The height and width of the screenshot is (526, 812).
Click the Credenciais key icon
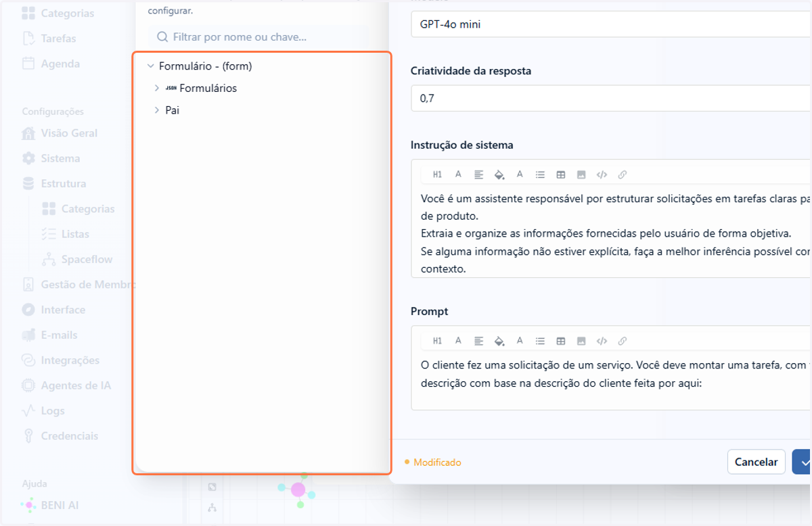pos(28,436)
